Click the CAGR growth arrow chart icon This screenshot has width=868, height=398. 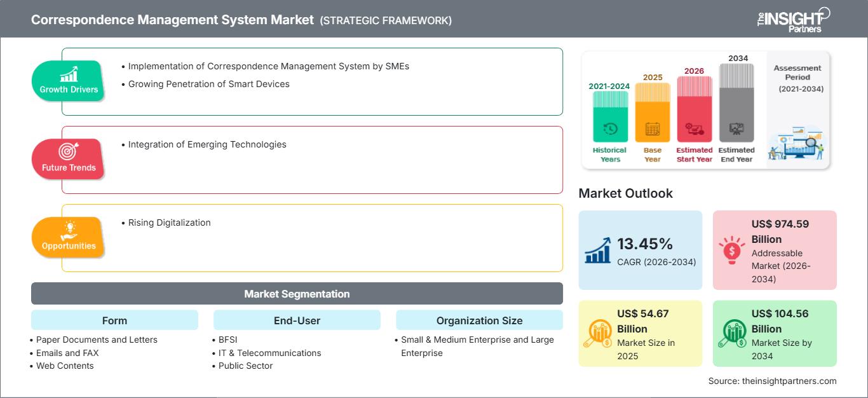point(598,250)
